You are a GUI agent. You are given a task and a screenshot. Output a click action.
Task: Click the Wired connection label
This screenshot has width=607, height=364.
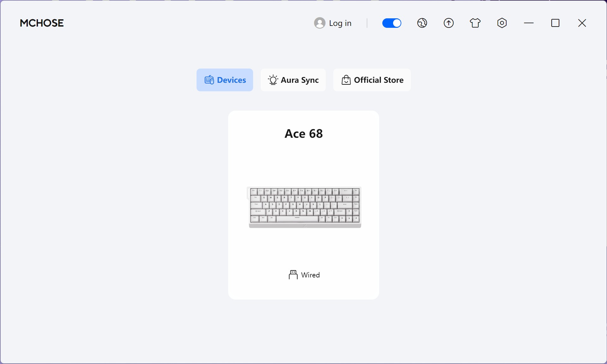pos(310,275)
